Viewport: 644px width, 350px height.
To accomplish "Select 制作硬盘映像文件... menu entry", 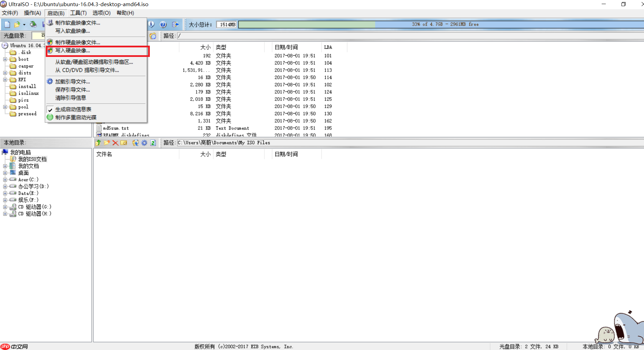I will (x=96, y=42).
